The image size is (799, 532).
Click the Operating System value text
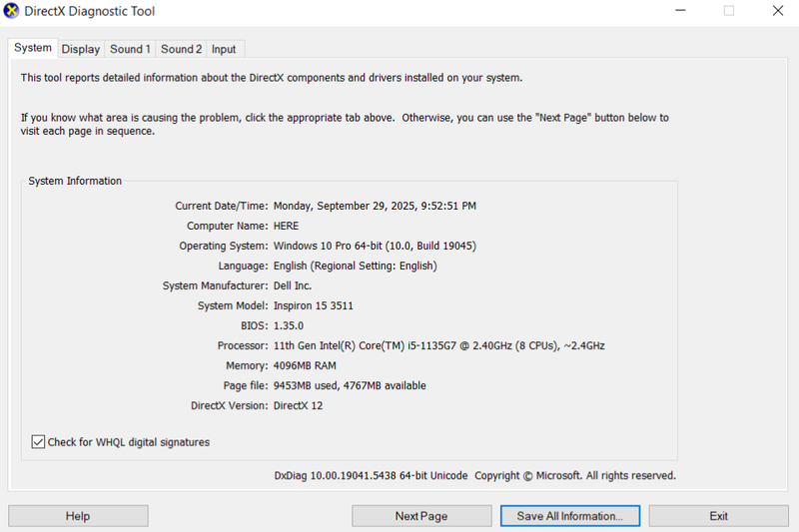coord(375,246)
